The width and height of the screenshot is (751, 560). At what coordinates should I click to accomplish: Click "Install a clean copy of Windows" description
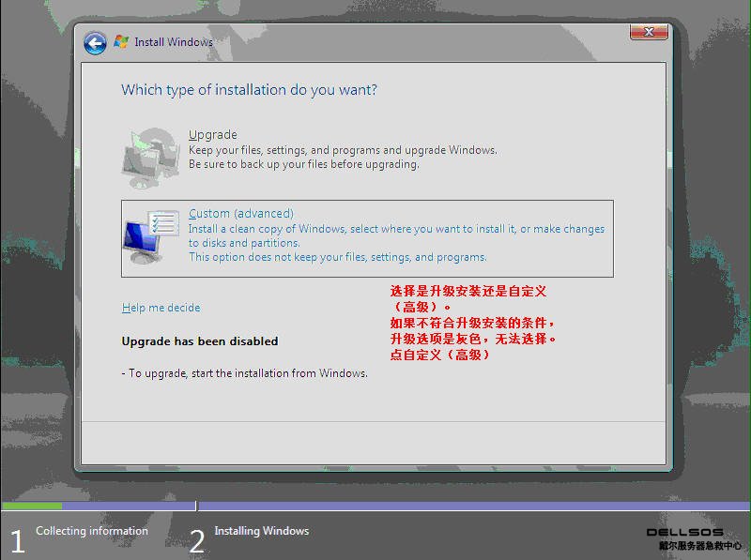(396, 235)
